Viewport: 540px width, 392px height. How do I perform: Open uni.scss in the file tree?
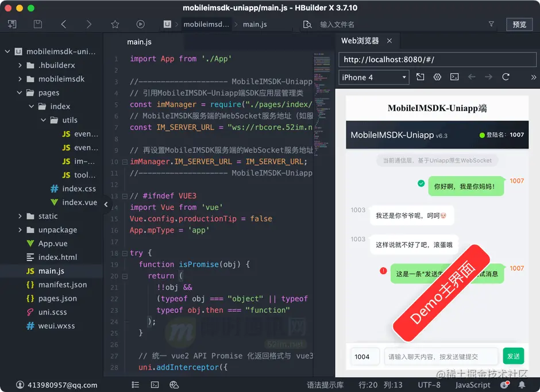click(x=53, y=312)
